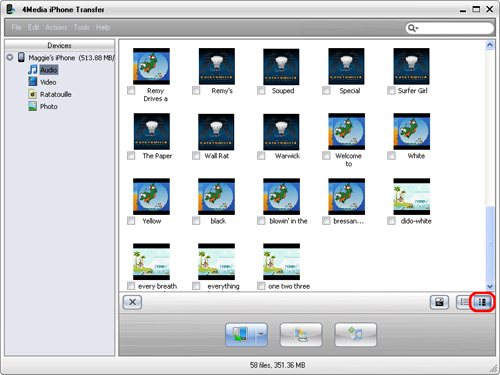Click the Ratatouille playlist icon

[33, 94]
